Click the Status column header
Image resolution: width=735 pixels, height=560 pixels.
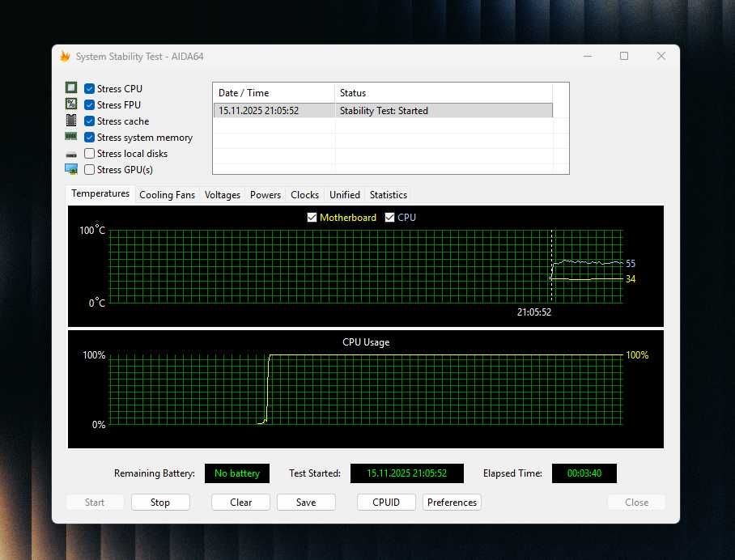coord(444,93)
